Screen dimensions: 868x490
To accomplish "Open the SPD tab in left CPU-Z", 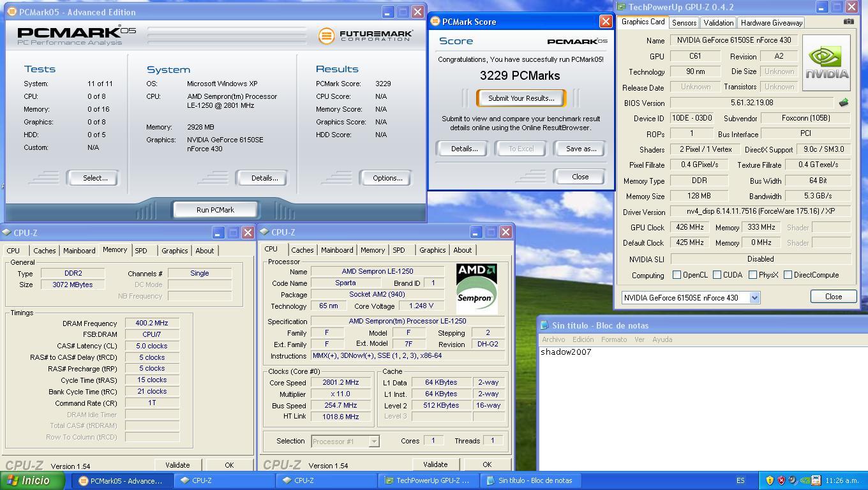I will coord(141,251).
